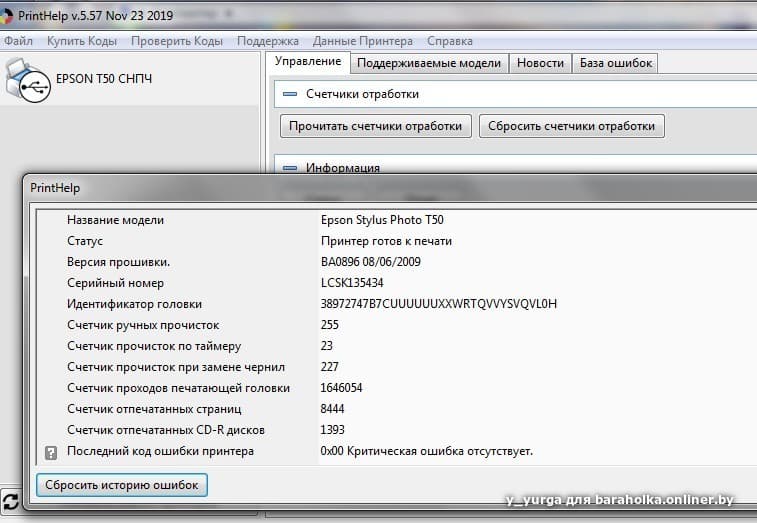The image size is (757, 523).
Task: Switch to the База ошибок tab
Action: pos(616,63)
